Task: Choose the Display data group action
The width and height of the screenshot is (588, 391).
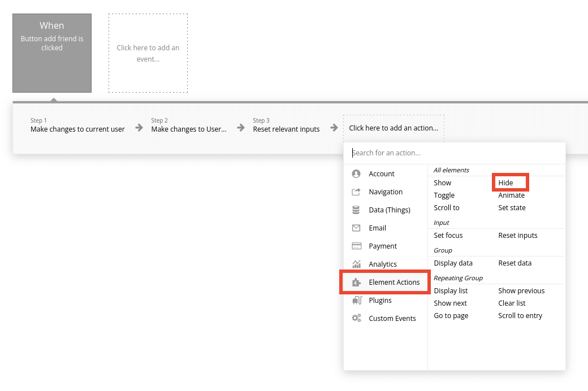Action: click(453, 263)
